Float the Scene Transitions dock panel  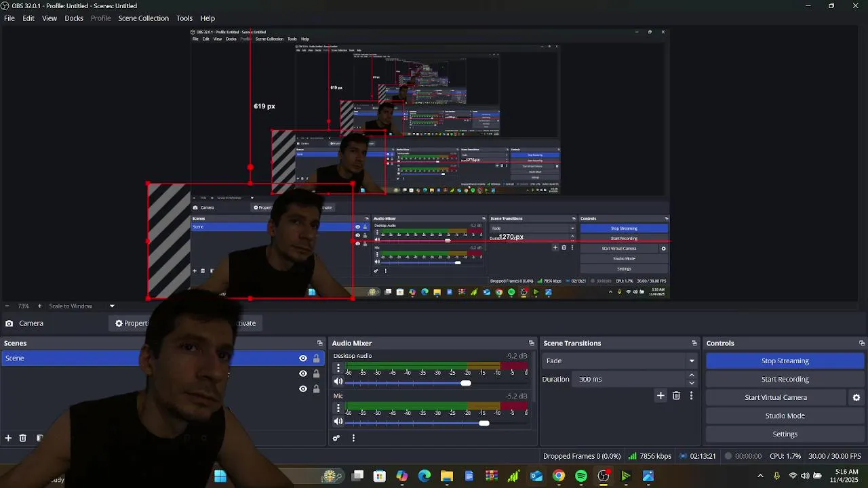(x=694, y=343)
